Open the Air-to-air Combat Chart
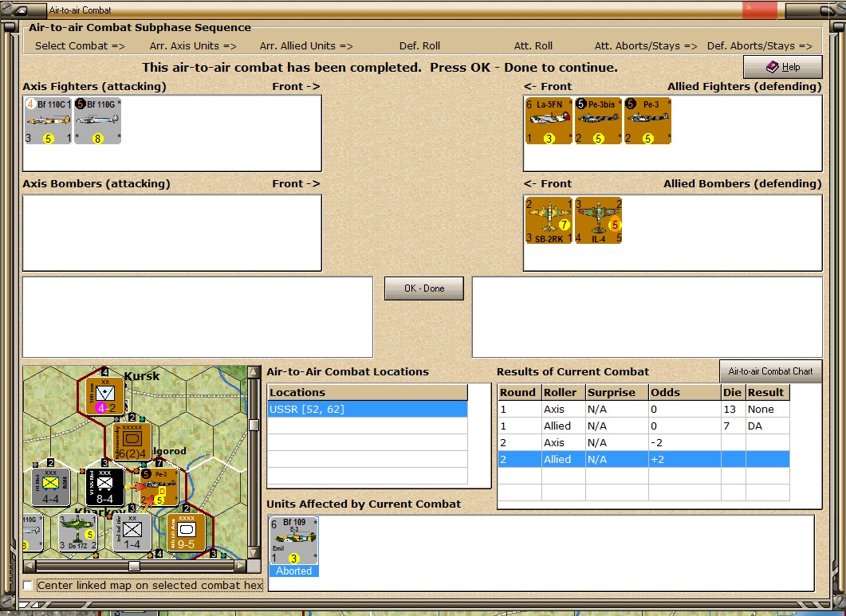This screenshot has height=616, width=846. click(x=770, y=371)
